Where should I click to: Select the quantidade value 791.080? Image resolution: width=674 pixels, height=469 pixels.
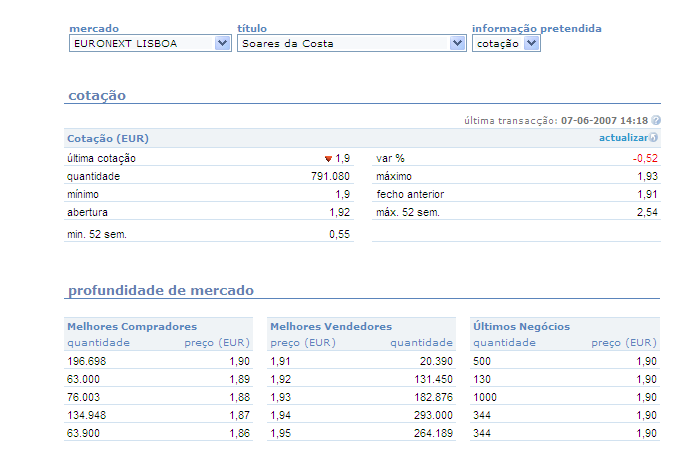pos(330,176)
